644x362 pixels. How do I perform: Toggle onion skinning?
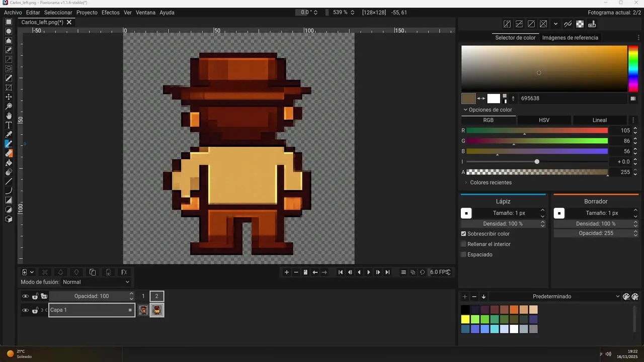tap(413, 272)
